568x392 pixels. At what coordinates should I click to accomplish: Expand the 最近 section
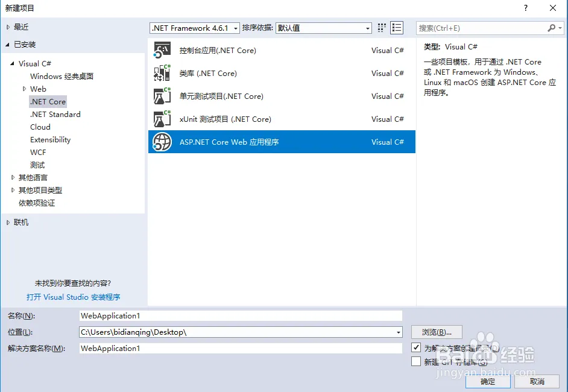[x=8, y=27]
